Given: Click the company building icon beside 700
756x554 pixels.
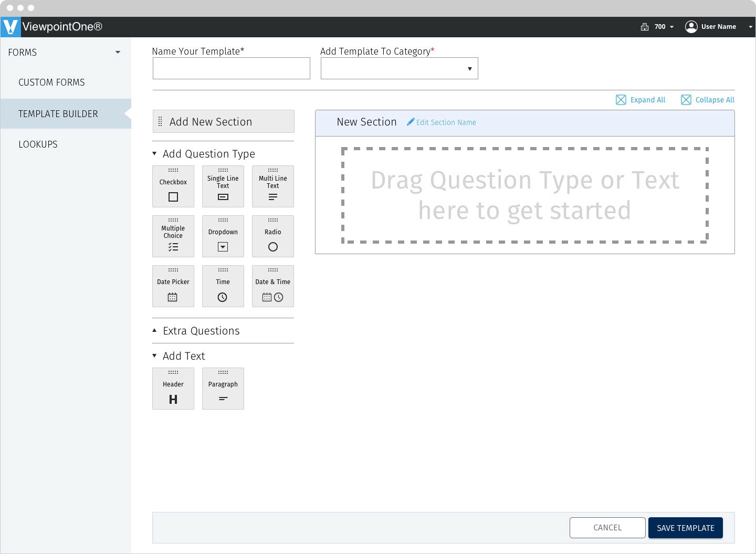Looking at the screenshot, I should tap(645, 27).
